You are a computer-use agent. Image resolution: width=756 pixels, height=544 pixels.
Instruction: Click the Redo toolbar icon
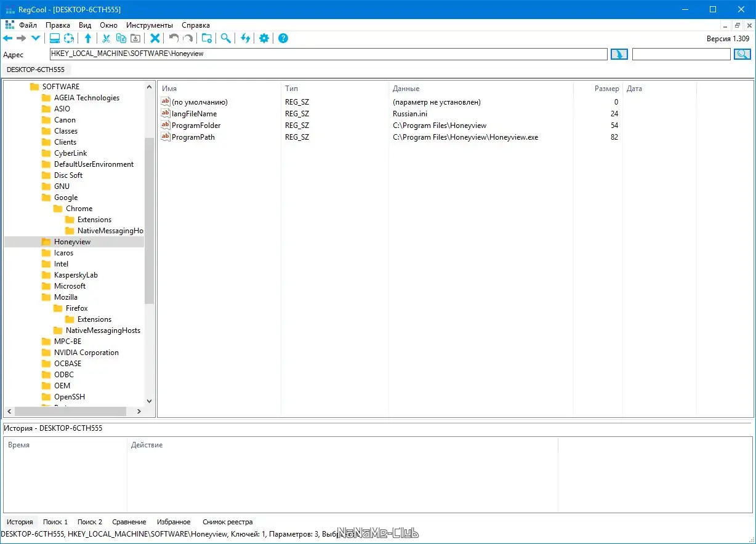tap(188, 38)
